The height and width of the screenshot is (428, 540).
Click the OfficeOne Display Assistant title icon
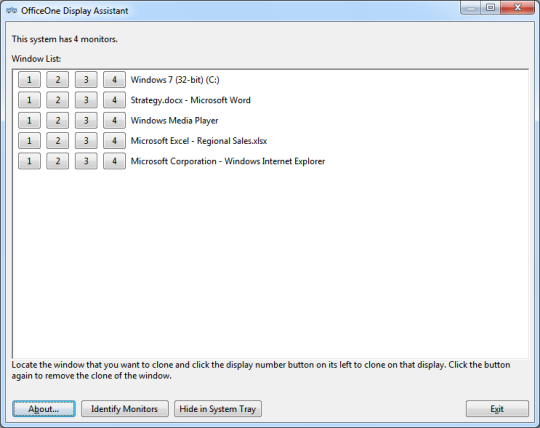[x=11, y=11]
